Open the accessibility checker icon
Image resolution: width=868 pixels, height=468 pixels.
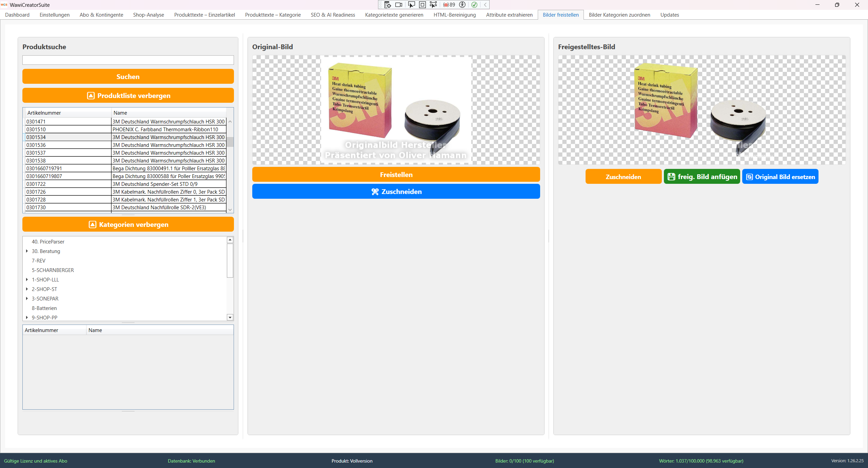click(x=462, y=5)
